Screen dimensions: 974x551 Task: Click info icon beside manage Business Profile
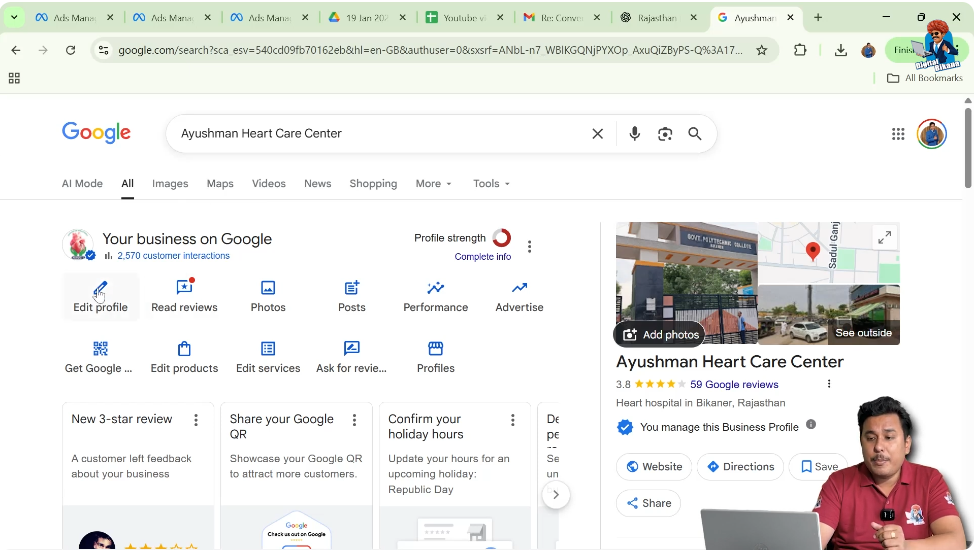[x=811, y=425]
